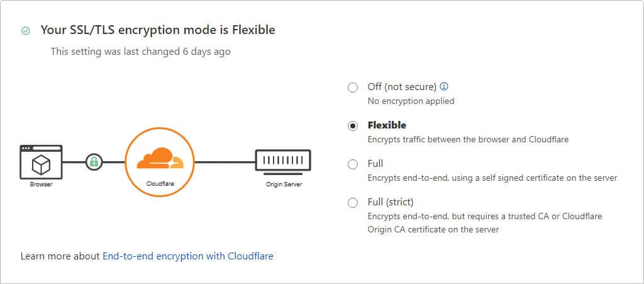This screenshot has height=284, width=644.
Task: Select the Off (not secure) radio button
Action: coord(353,88)
